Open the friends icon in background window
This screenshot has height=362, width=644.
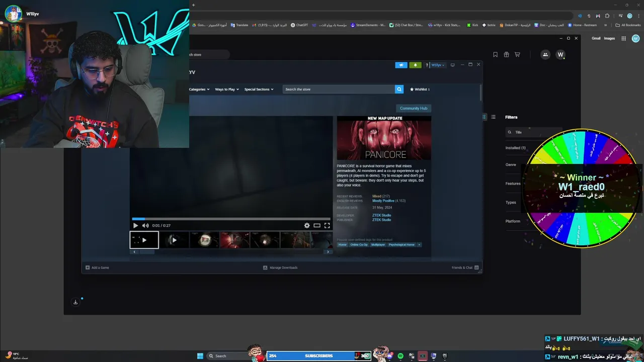(x=545, y=54)
